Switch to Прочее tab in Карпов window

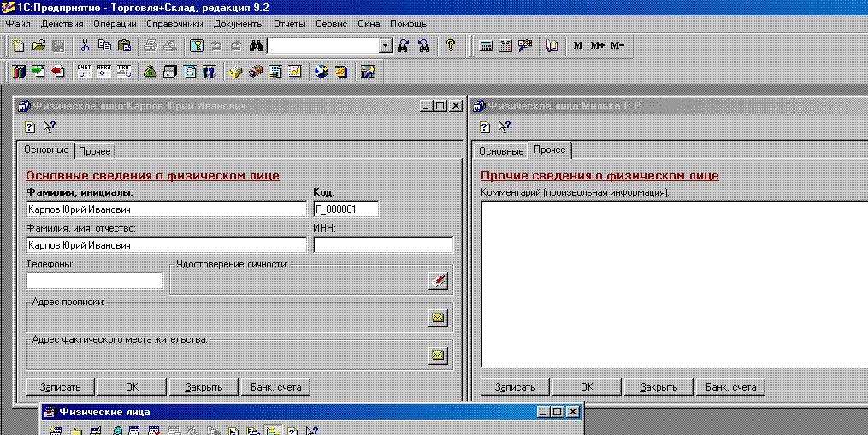95,151
